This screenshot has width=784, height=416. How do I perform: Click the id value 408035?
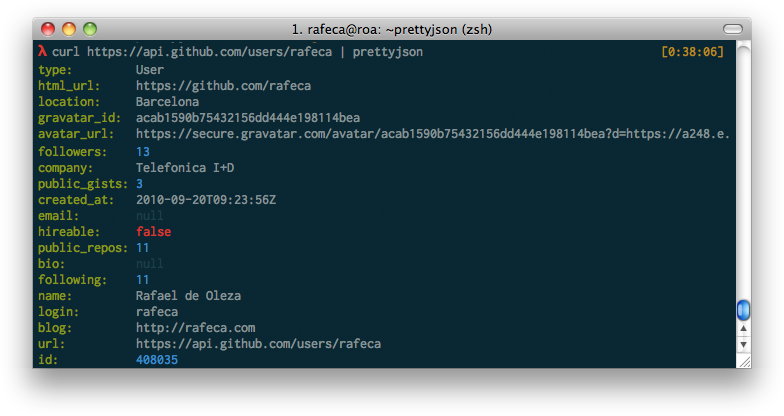[157, 360]
